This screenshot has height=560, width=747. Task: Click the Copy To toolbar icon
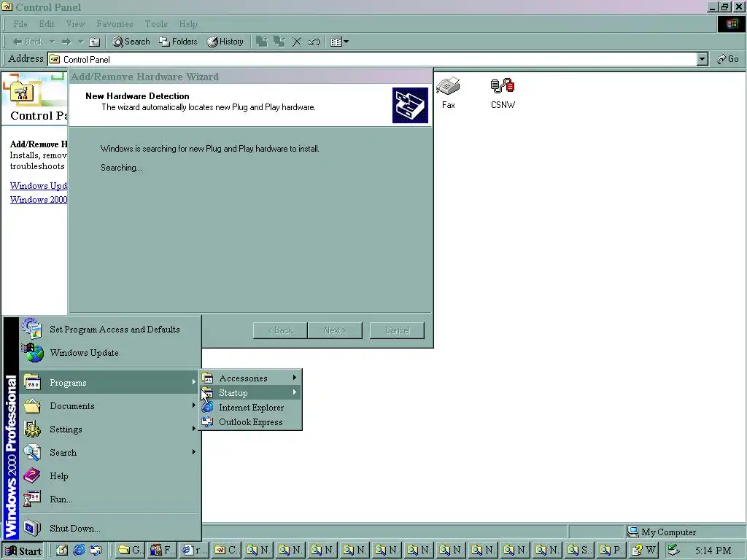point(279,42)
